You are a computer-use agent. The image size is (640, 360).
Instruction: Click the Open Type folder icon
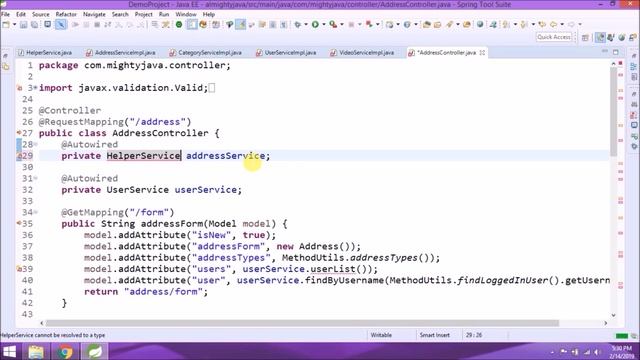click(427, 24)
